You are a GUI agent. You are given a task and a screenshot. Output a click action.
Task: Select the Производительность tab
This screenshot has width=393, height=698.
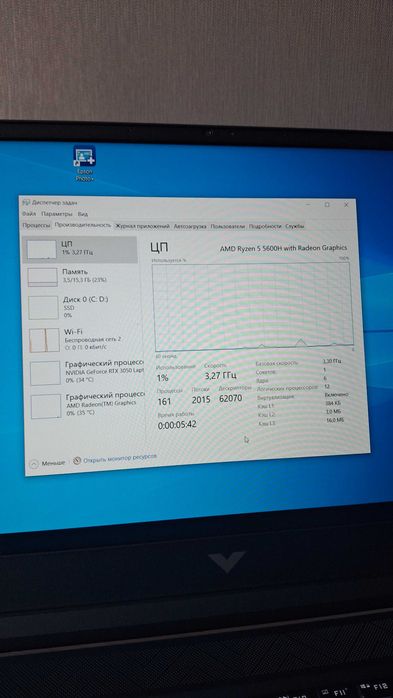(x=83, y=225)
